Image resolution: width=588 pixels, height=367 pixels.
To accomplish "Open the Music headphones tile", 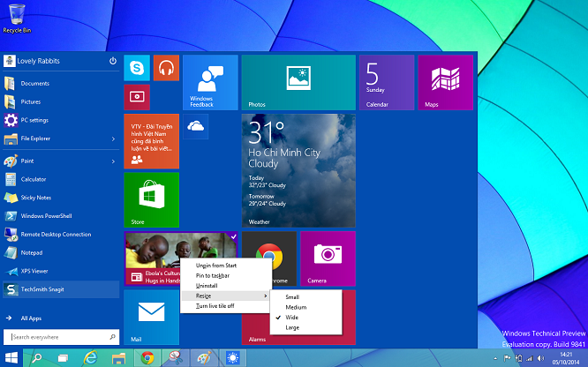I will click(x=166, y=68).
